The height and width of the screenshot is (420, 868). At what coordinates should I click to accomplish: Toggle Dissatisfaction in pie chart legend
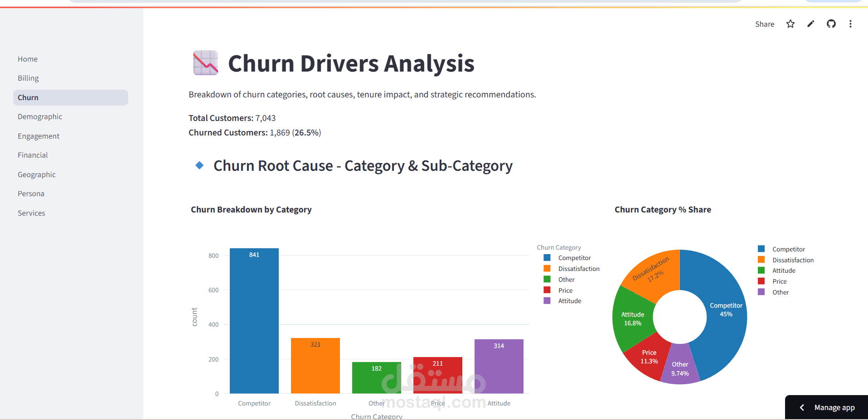(786, 260)
